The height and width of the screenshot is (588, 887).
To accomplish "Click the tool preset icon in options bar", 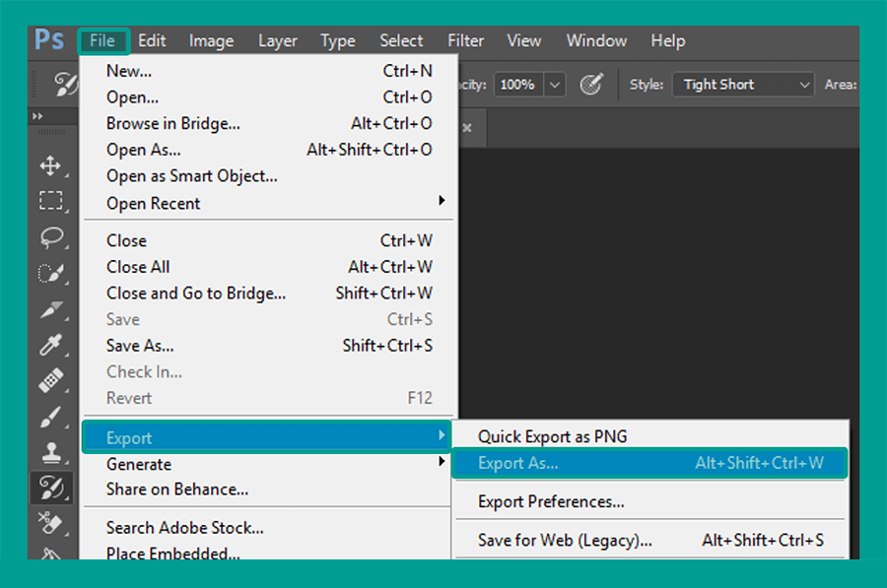I will coord(66,85).
